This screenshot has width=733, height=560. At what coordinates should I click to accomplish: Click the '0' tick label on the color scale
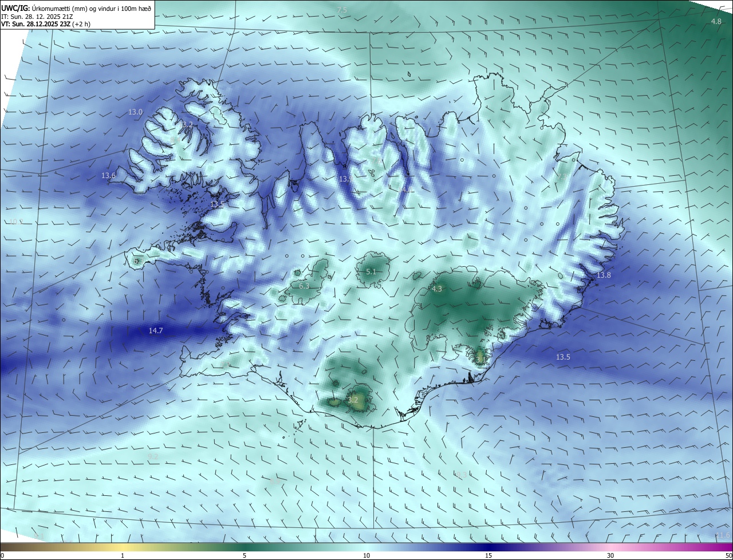[x=2, y=555]
